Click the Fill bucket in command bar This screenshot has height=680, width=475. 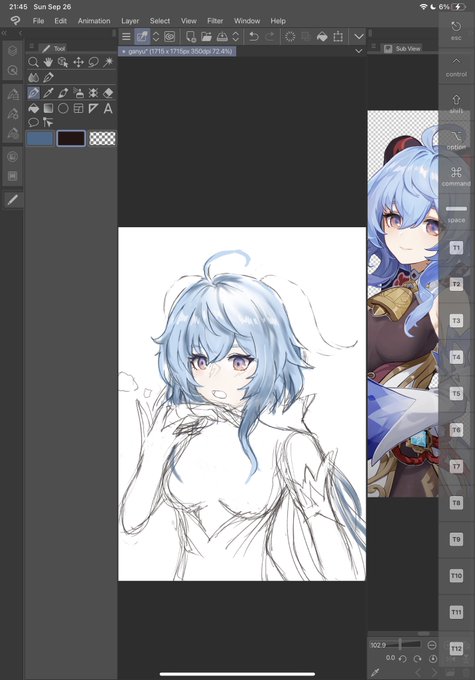pyautogui.click(x=322, y=37)
